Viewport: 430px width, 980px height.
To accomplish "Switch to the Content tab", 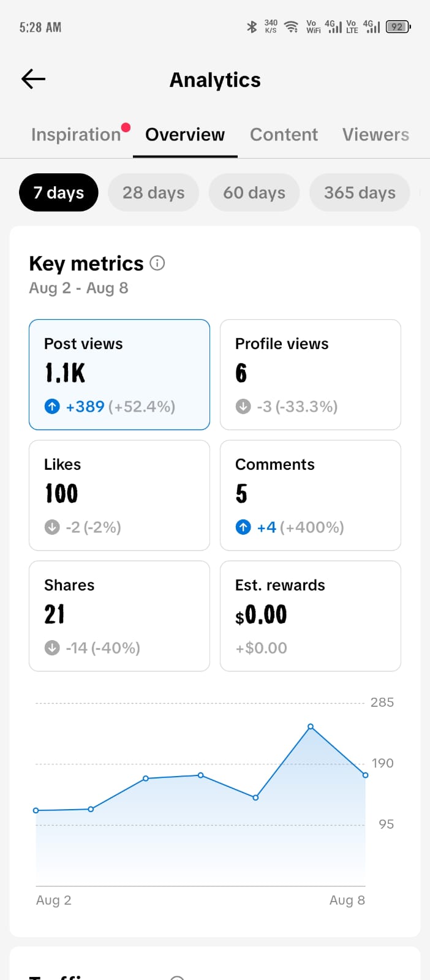I will [284, 135].
